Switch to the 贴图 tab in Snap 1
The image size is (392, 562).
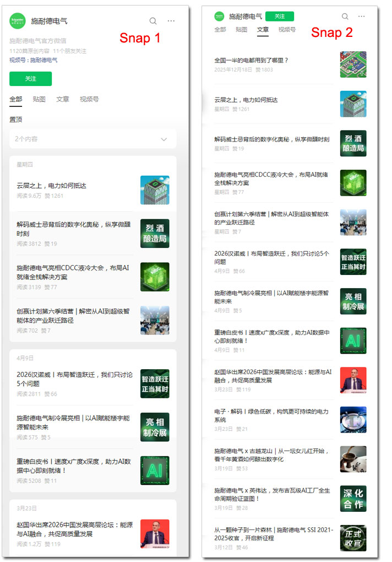click(39, 100)
